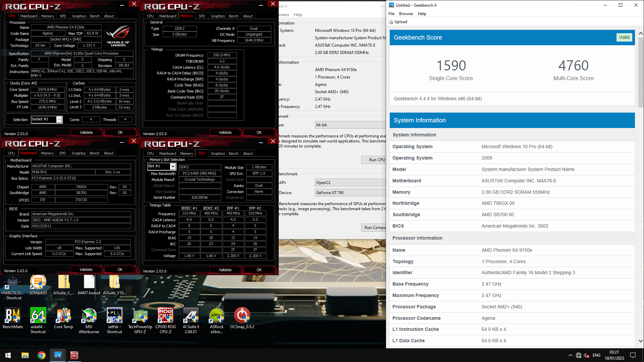
Task: Switch to Mainboard tab in top-left CPU-Z
Action: pos(29,16)
